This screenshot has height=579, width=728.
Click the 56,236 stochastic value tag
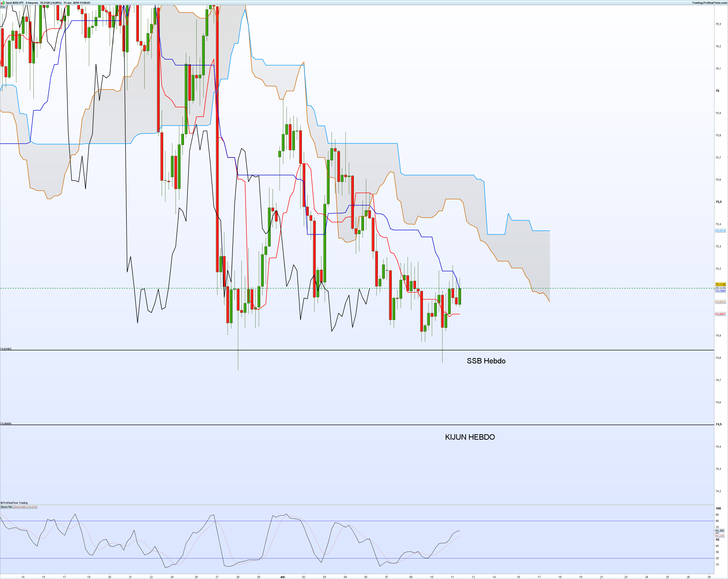720,536
